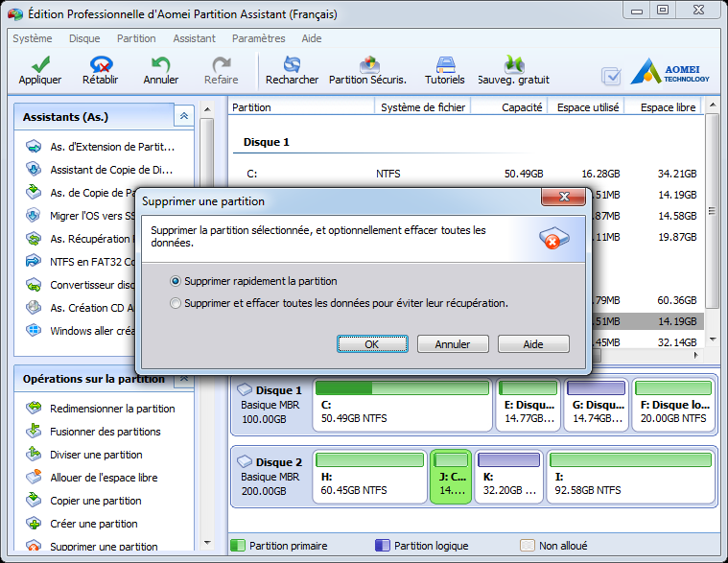Open As. Création CD wizard
728x563 pixels.
tap(80, 308)
